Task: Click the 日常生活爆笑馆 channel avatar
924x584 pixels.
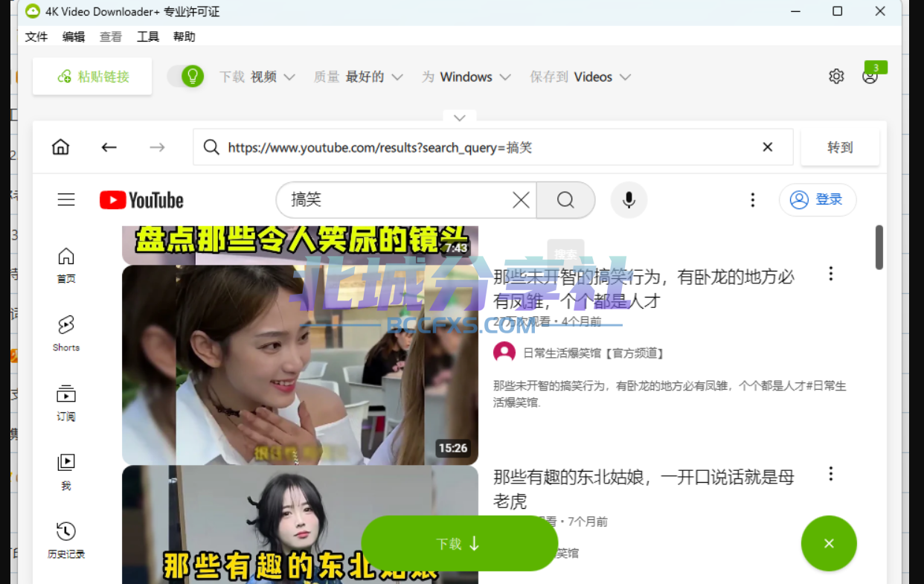Action: [x=504, y=353]
